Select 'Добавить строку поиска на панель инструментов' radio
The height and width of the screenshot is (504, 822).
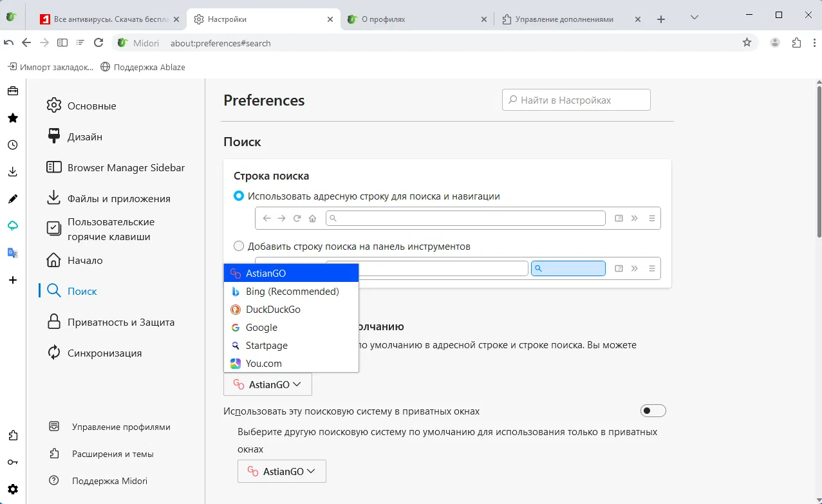click(x=239, y=246)
